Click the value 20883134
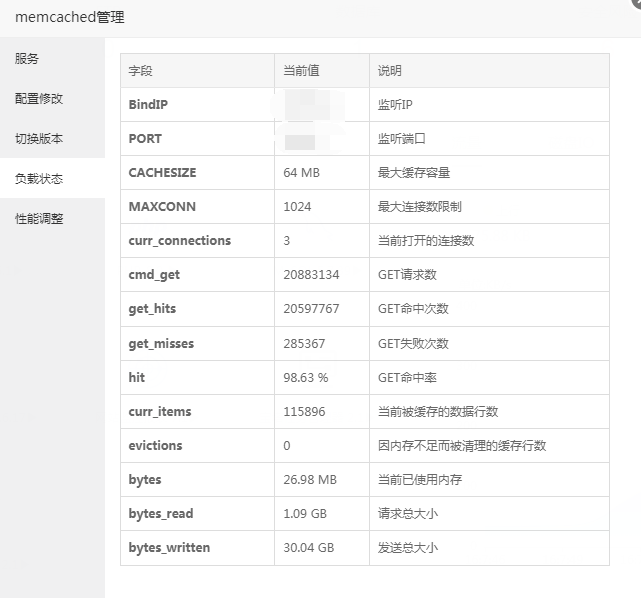This screenshot has height=598, width=641. [x=312, y=274]
